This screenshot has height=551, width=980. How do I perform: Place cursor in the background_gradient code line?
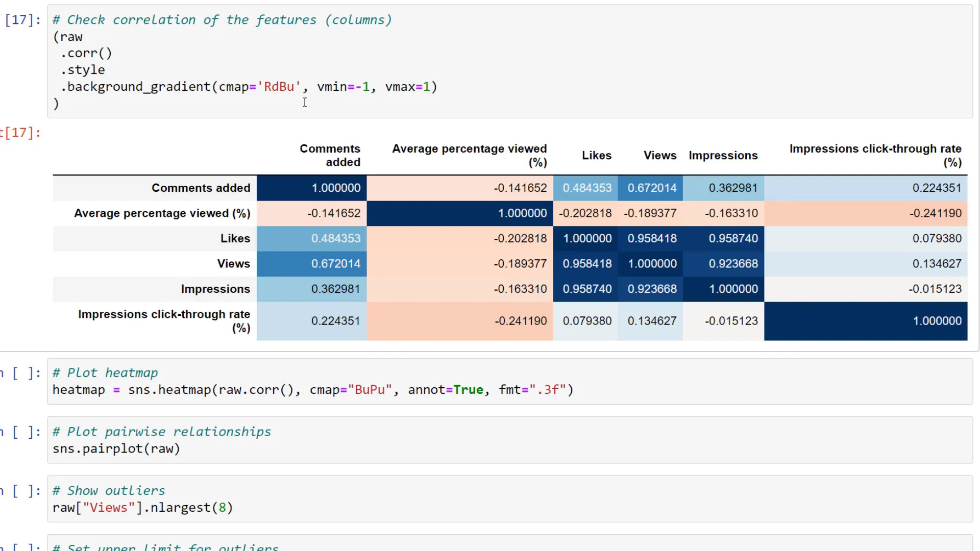click(x=245, y=86)
